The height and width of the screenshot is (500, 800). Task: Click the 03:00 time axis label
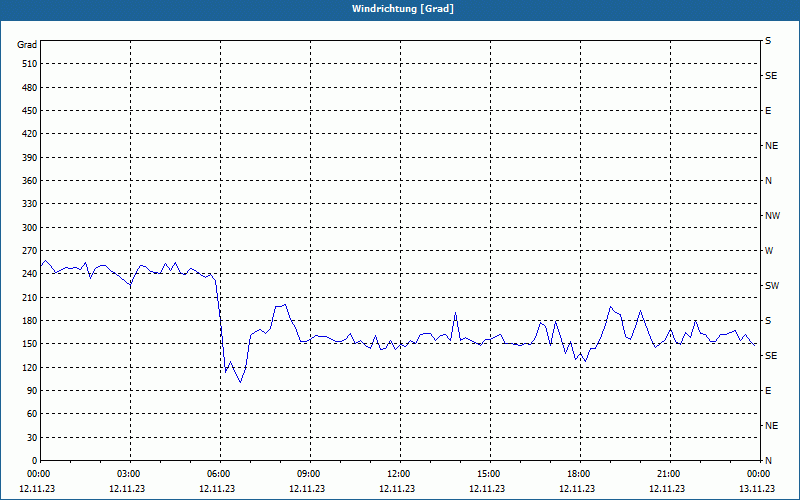[130, 474]
